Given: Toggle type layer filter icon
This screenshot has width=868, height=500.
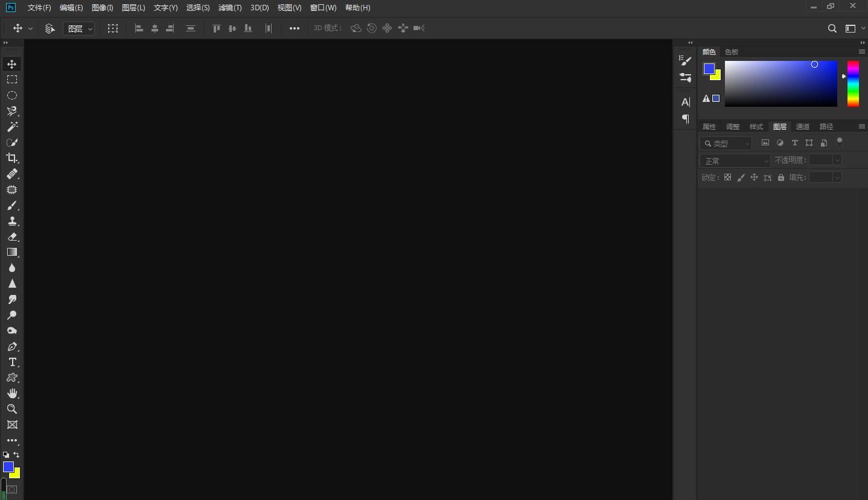Looking at the screenshot, I should 794,143.
